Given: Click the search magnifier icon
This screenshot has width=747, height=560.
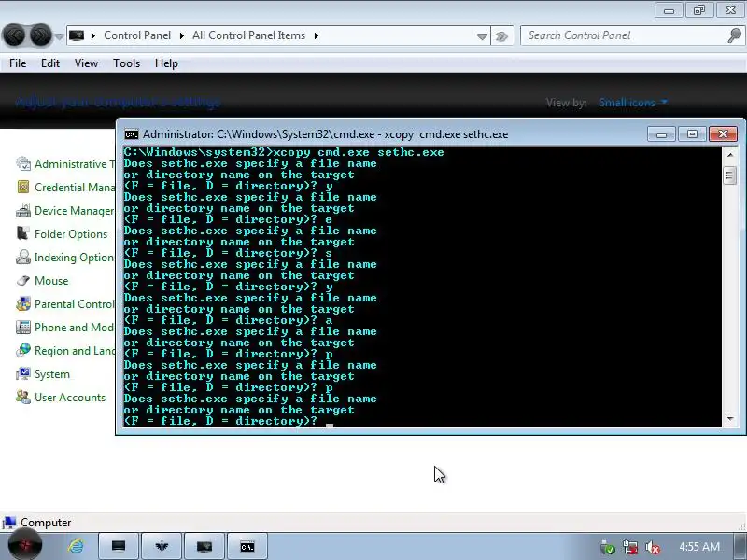Looking at the screenshot, I should 735,35.
